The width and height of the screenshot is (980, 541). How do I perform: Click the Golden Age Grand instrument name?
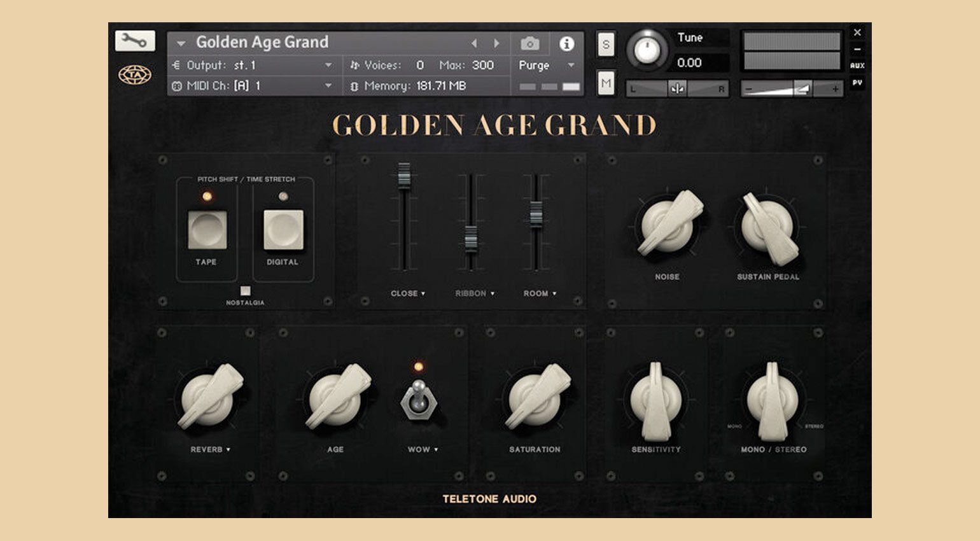click(x=262, y=43)
